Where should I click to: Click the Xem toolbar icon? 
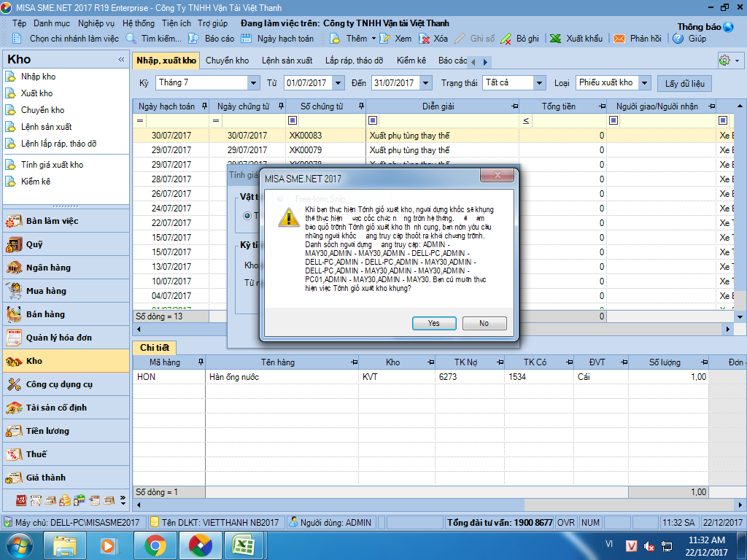point(384,39)
